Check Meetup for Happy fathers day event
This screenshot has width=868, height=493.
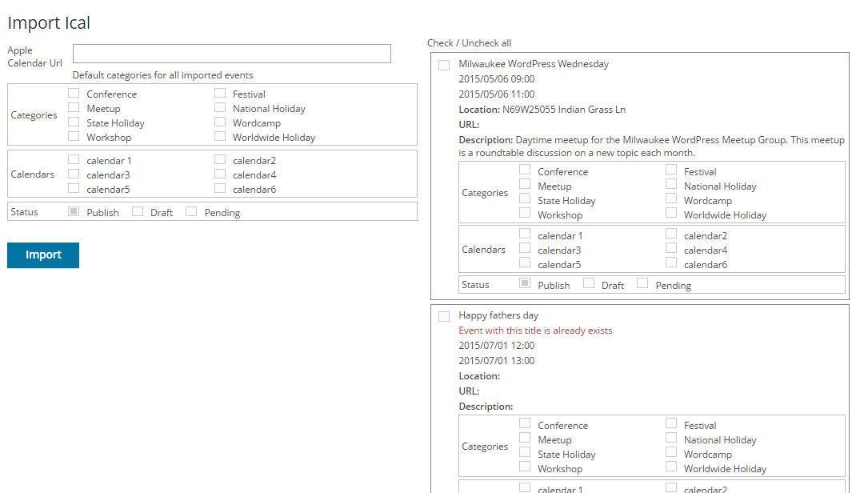[525, 438]
